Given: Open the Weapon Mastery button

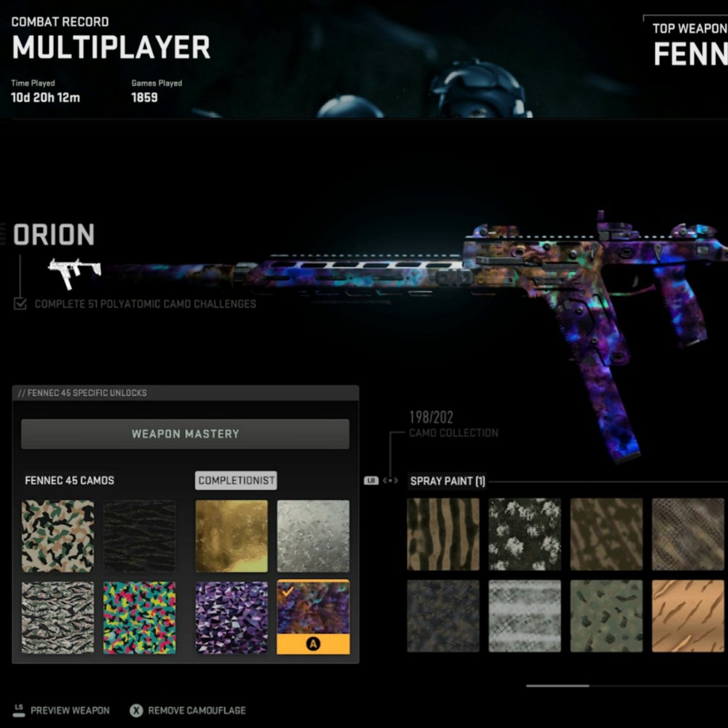Looking at the screenshot, I should pyautogui.click(x=185, y=434).
